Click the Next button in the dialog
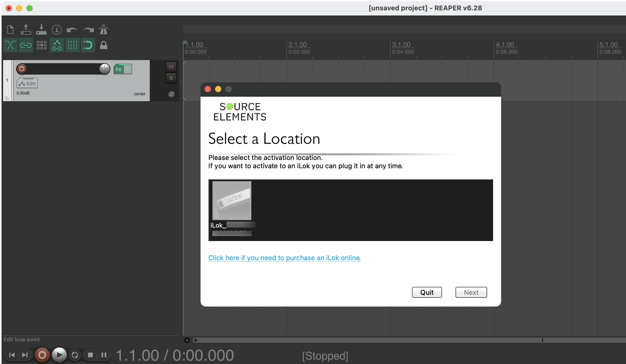The image size is (626, 364). click(x=471, y=292)
